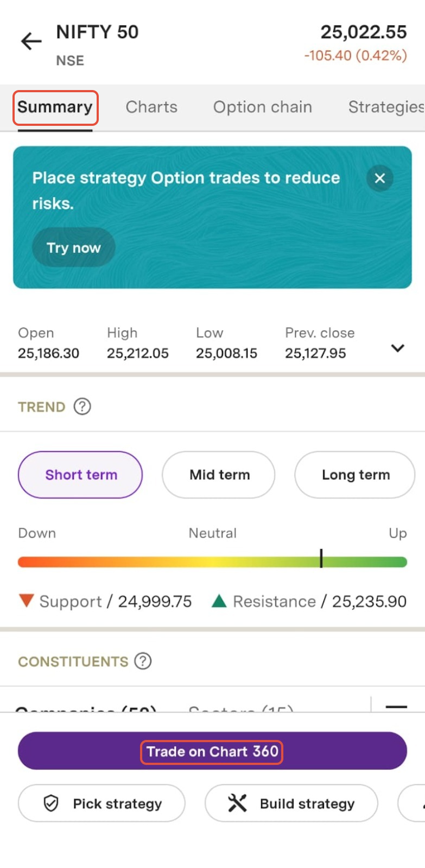
Task: Open the Trend help question icon
Action: coord(83,406)
